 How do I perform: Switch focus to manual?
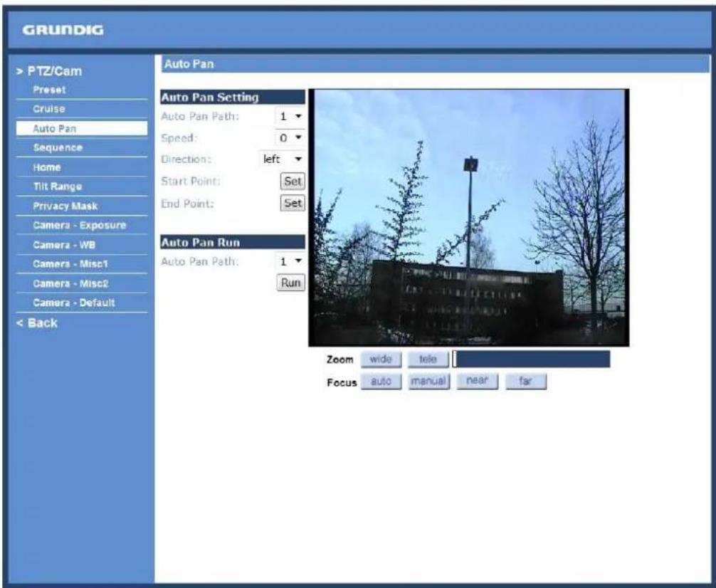pyautogui.click(x=428, y=382)
